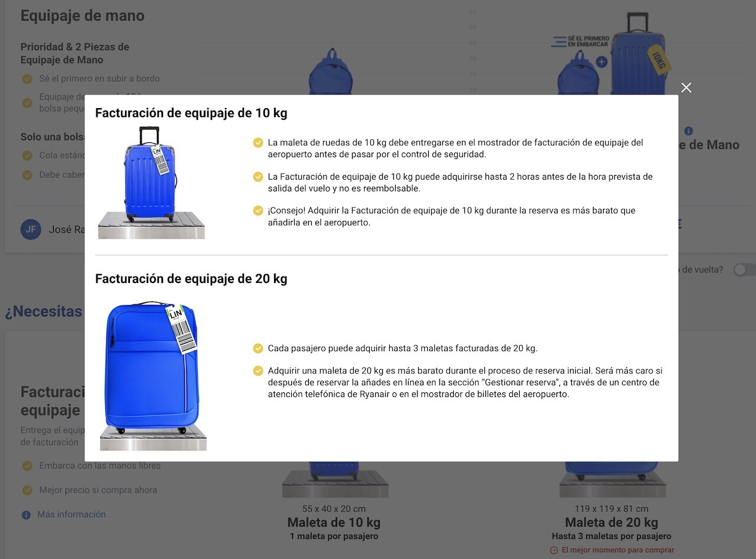This screenshot has height=559, width=756.
Task: Click the Facturación de equipaje de 10 kg heading
Action: [x=191, y=113]
